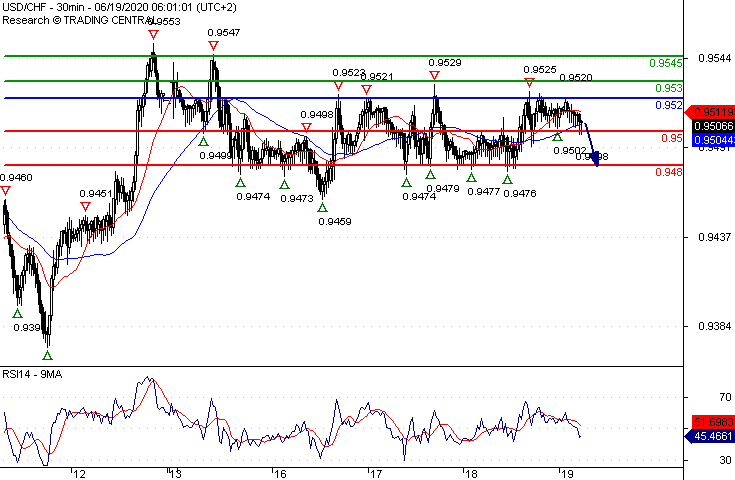Select date label 17 on time axis
This screenshot has height=480, width=735.
[x=375, y=474]
